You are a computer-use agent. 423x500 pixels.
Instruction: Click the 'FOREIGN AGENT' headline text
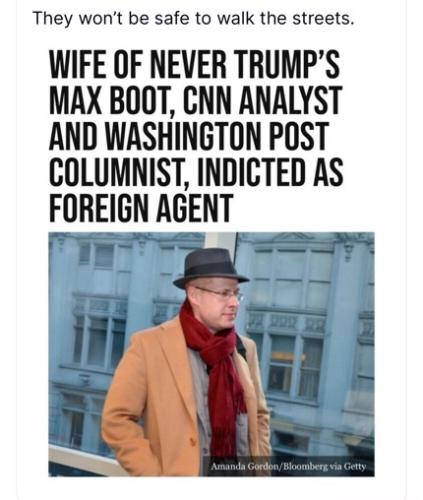[x=141, y=207]
